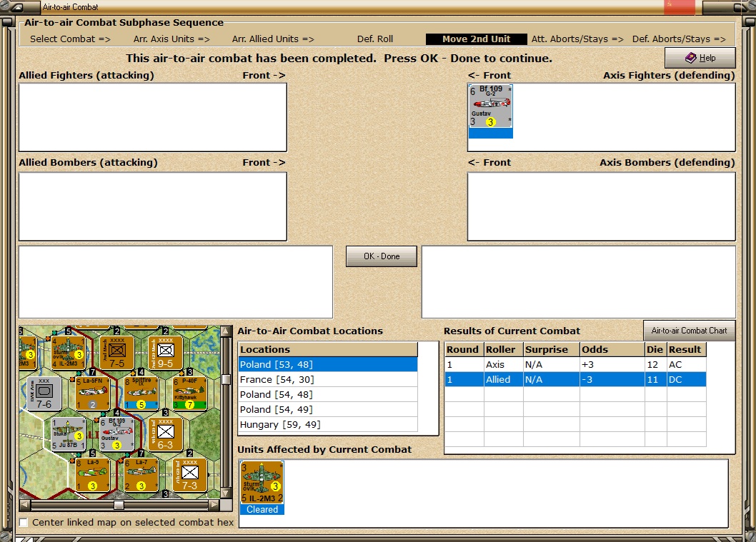Click the IL-2M3 Sturmovik cleared unit

point(262,488)
